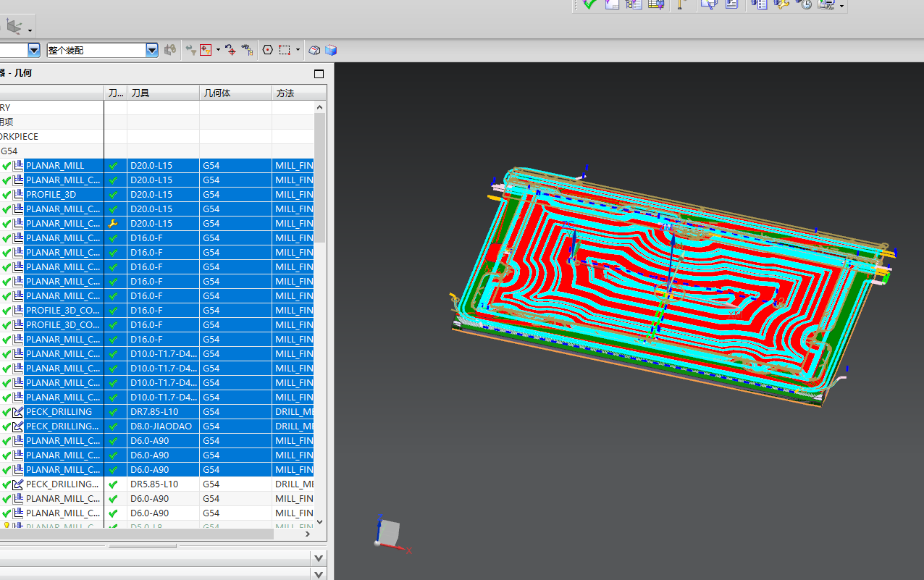The height and width of the screenshot is (580, 924).
Task: Select the PECK_DRILLING operation with DR7.85-L10
Action: point(59,412)
